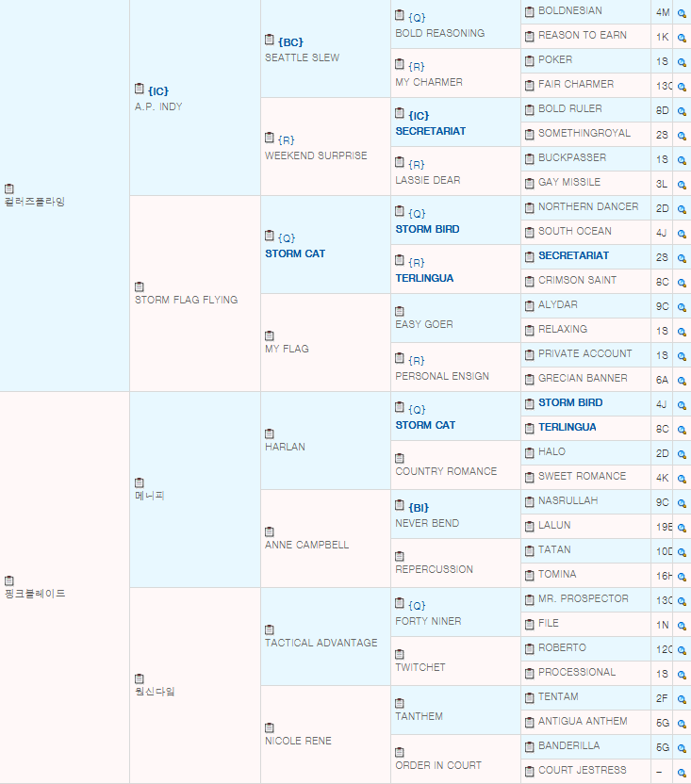Select the ROBERTO entry
The image size is (691, 784).
[562, 647]
